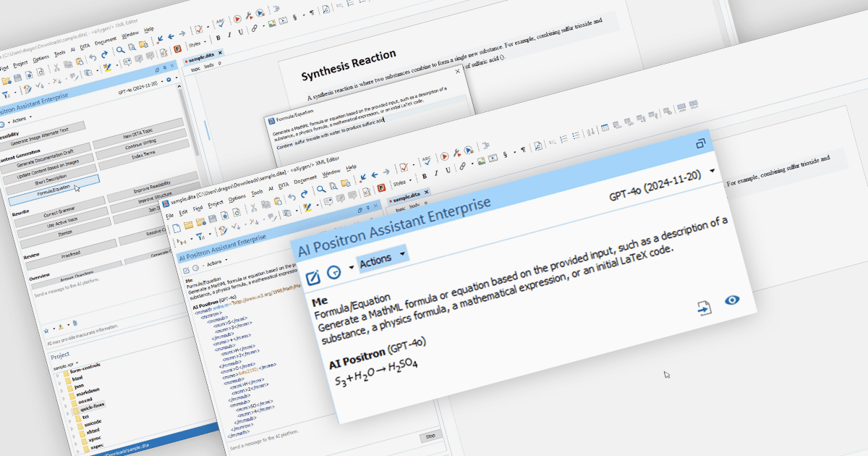Toggle the eye preview icon in the enlarged panel

(732, 300)
